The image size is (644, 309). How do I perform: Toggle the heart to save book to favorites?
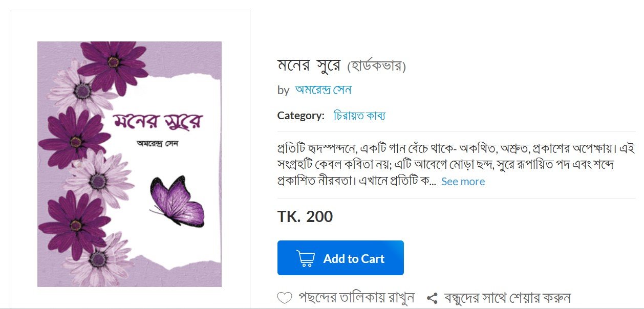pos(285,296)
